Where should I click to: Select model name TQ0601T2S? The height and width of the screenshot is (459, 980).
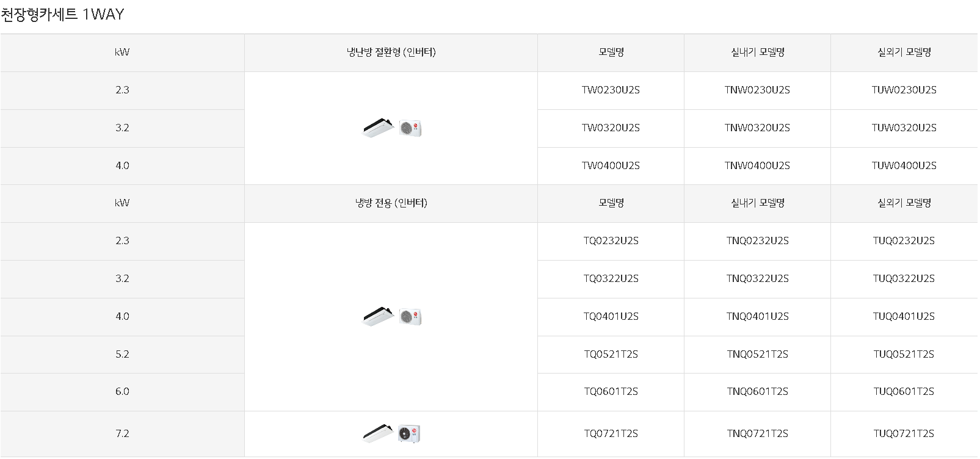(x=611, y=392)
